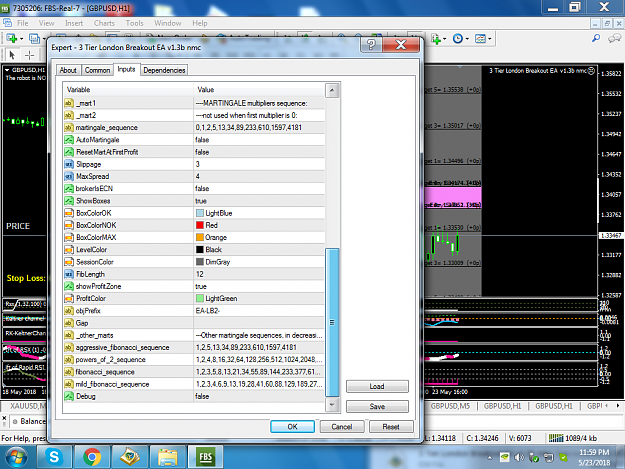
Task: Click the BoxColorOK color variable icon
Action: pos(69,213)
